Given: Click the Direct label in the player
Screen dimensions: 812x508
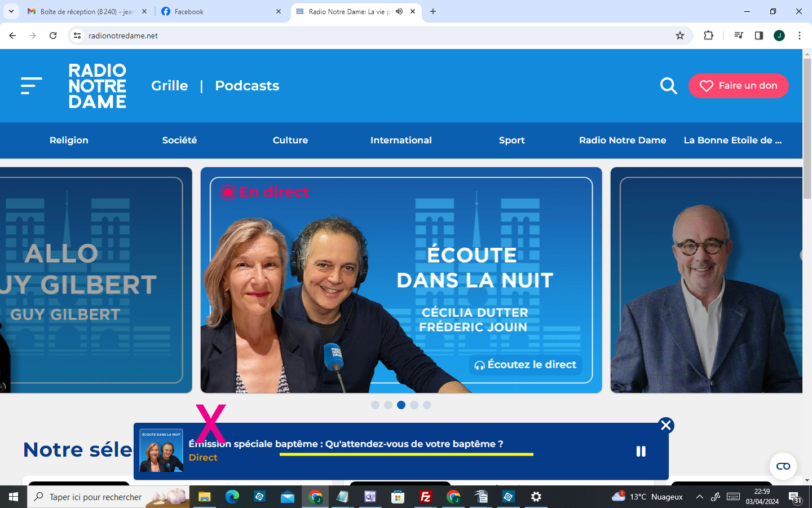Looking at the screenshot, I should click(203, 457).
